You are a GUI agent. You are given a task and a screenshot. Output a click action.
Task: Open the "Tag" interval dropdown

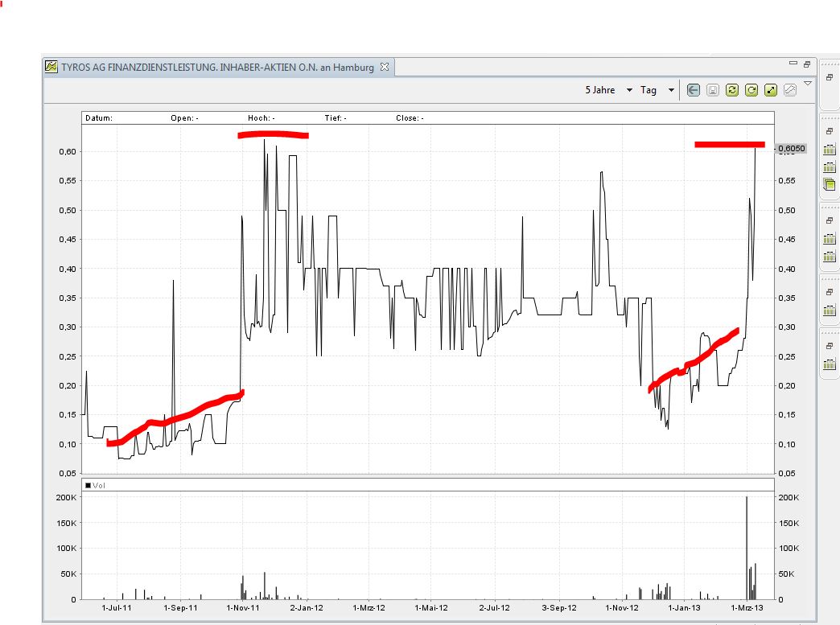(657, 90)
